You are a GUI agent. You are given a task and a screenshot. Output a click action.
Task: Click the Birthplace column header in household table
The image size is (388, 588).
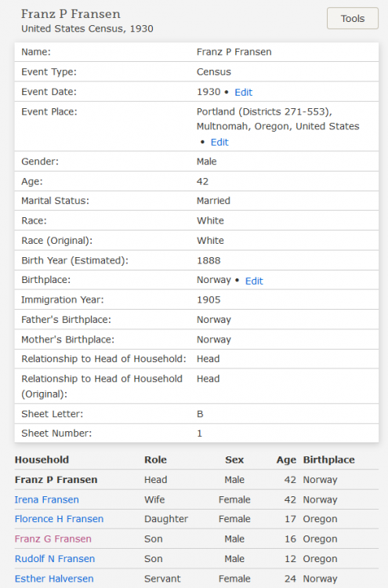point(328,459)
